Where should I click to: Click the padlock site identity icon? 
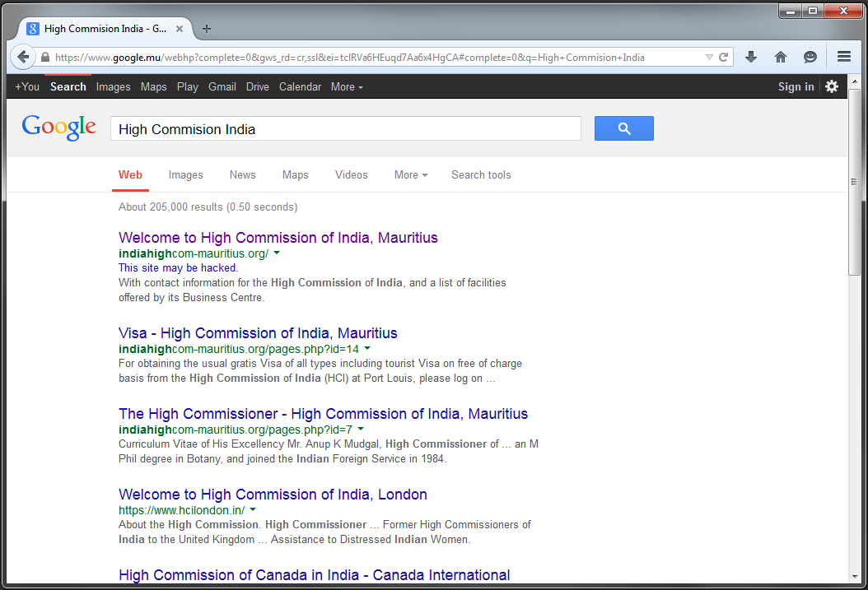[x=44, y=57]
